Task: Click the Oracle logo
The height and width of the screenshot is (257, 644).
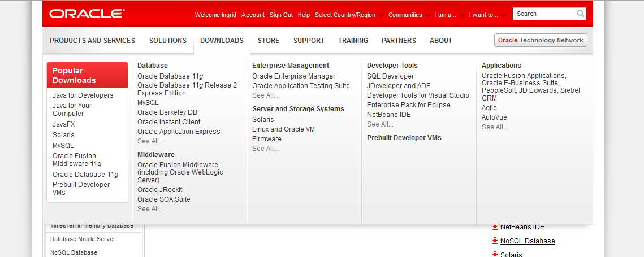Action: [87, 14]
